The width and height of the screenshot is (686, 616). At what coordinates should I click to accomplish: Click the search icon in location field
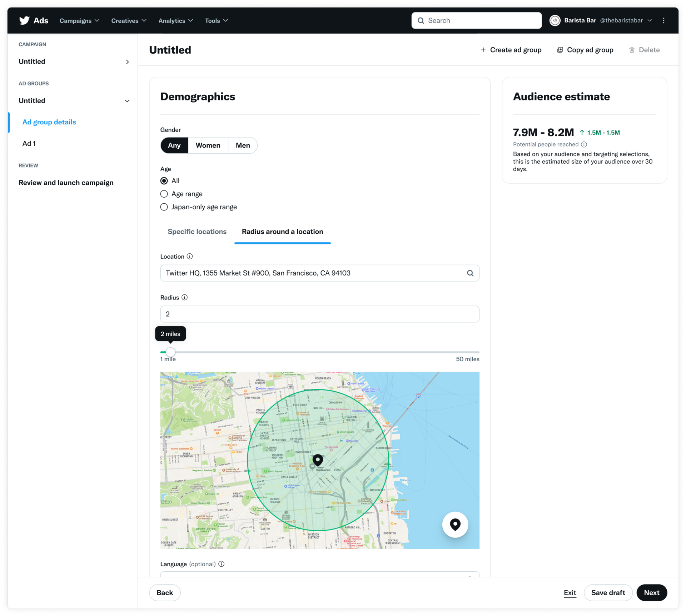(x=469, y=273)
